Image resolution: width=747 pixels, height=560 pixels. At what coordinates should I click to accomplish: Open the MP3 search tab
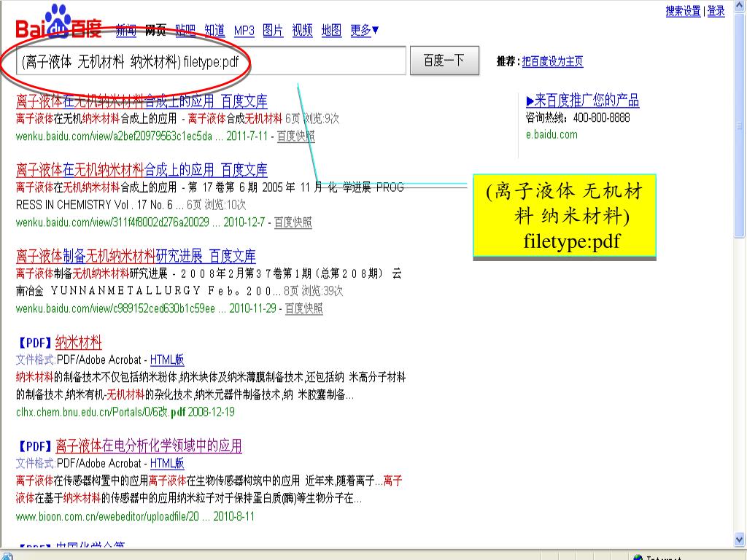point(244,31)
